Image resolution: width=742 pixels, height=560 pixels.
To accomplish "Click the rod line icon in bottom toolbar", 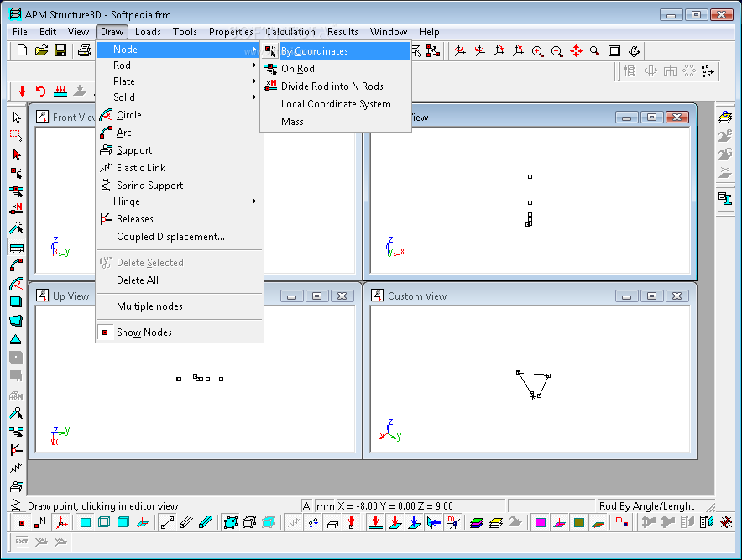I will pyautogui.click(x=167, y=522).
